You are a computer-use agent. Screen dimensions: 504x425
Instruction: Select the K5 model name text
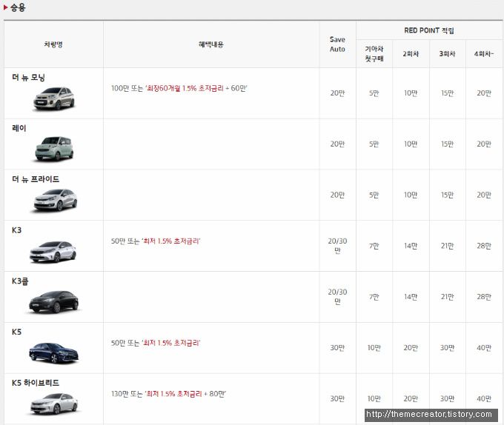pyautogui.click(x=17, y=332)
